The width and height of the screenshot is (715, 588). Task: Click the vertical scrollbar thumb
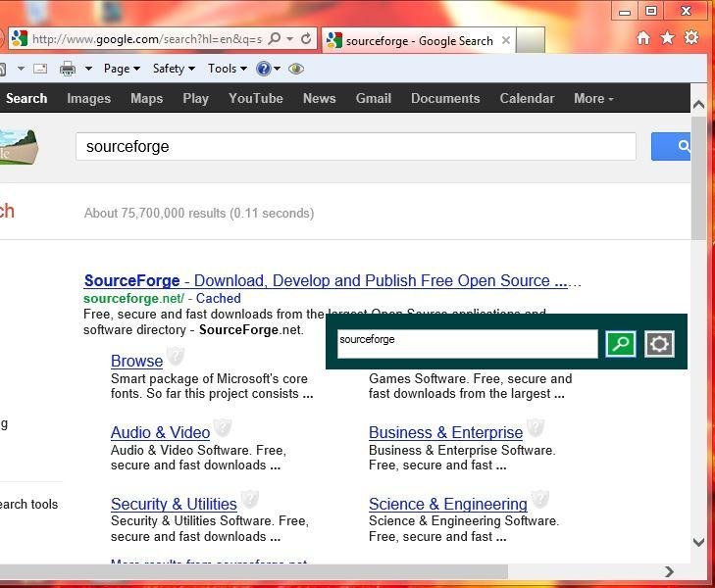[x=698, y=178]
